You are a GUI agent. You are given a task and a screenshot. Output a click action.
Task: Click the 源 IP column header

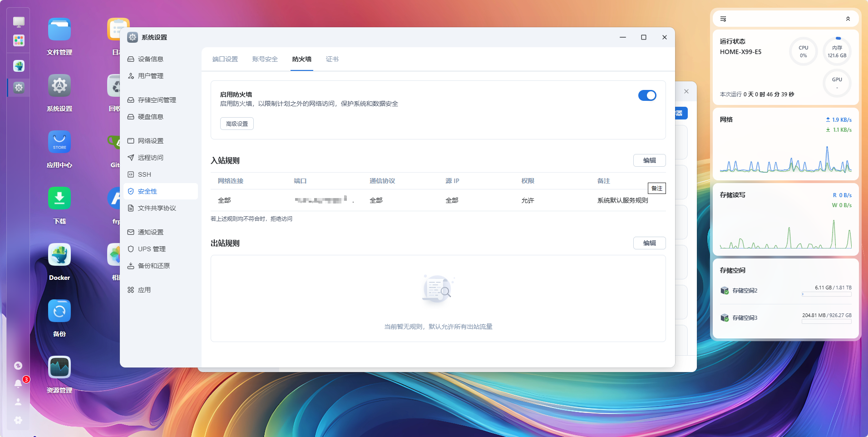point(453,181)
